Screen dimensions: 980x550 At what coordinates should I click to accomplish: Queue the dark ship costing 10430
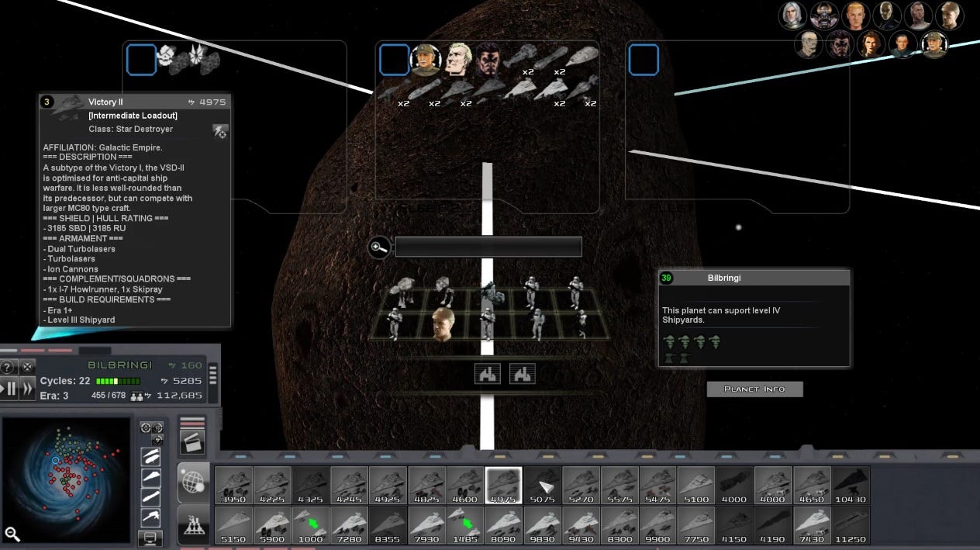851,486
